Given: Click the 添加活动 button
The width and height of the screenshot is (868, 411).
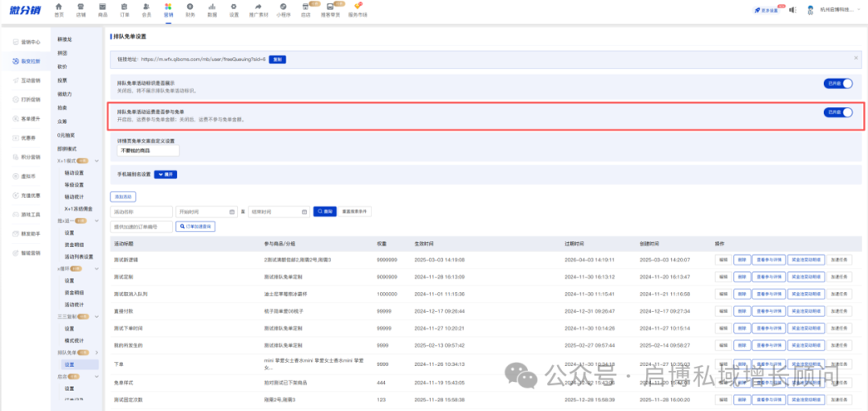Looking at the screenshot, I should point(123,196).
